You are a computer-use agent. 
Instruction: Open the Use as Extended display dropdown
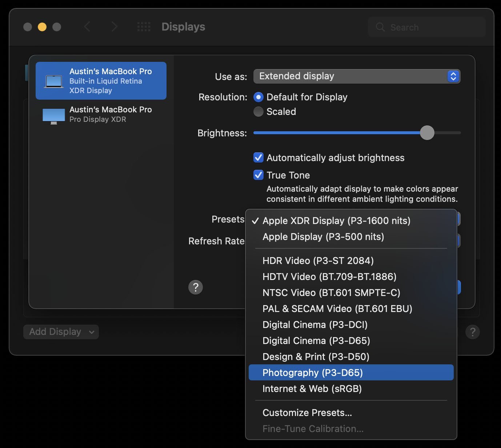(x=357, y=76)
